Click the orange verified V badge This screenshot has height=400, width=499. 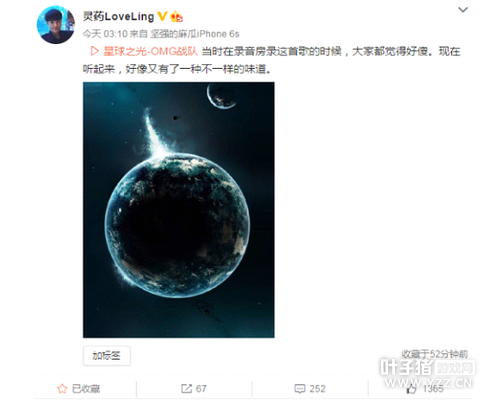click(162, 16)
